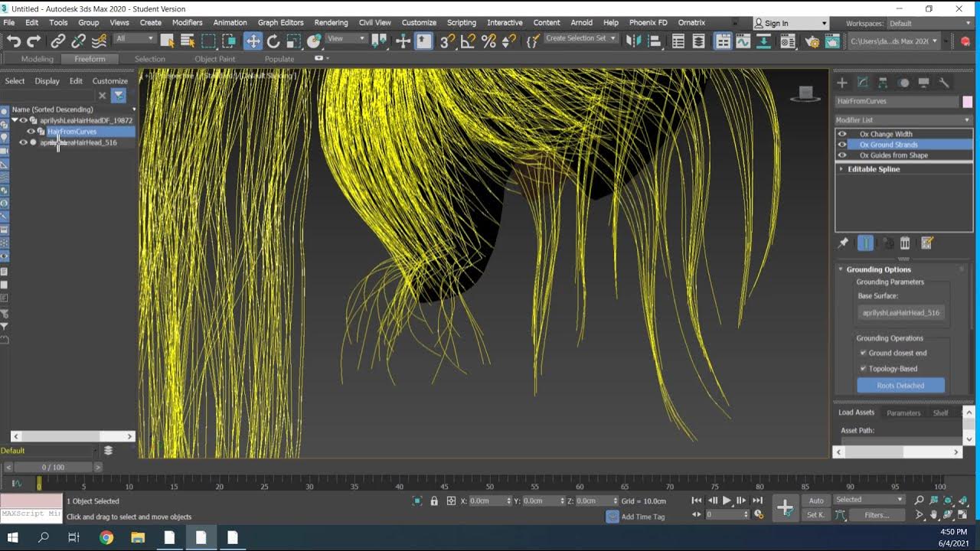Open Select by Name dialog
980x551 pixels.
188,41
